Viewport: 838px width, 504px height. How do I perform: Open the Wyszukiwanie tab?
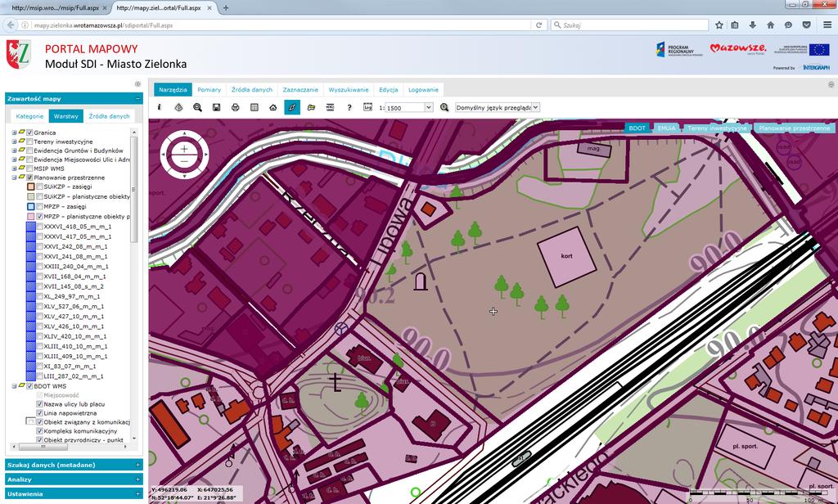click(349, 90)
